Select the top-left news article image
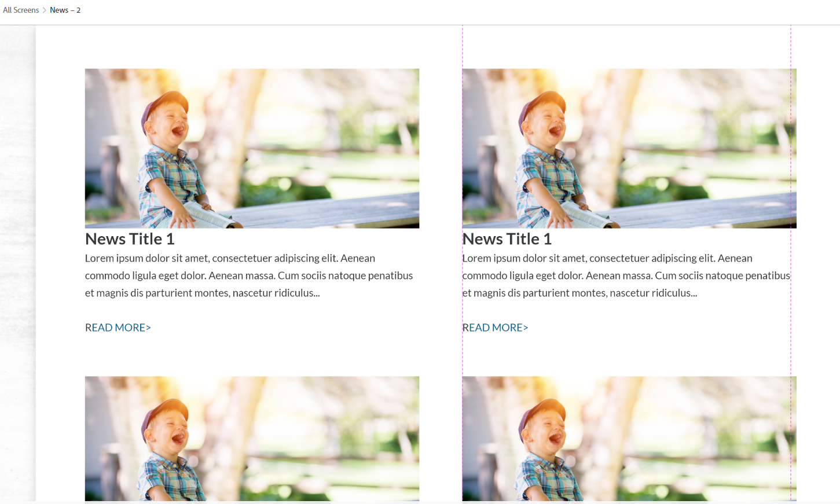 [x=252, y=148]
